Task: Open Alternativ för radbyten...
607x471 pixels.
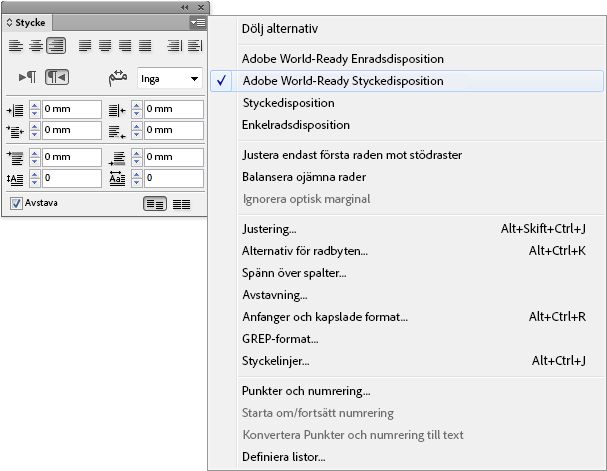Action: [420, 251]
